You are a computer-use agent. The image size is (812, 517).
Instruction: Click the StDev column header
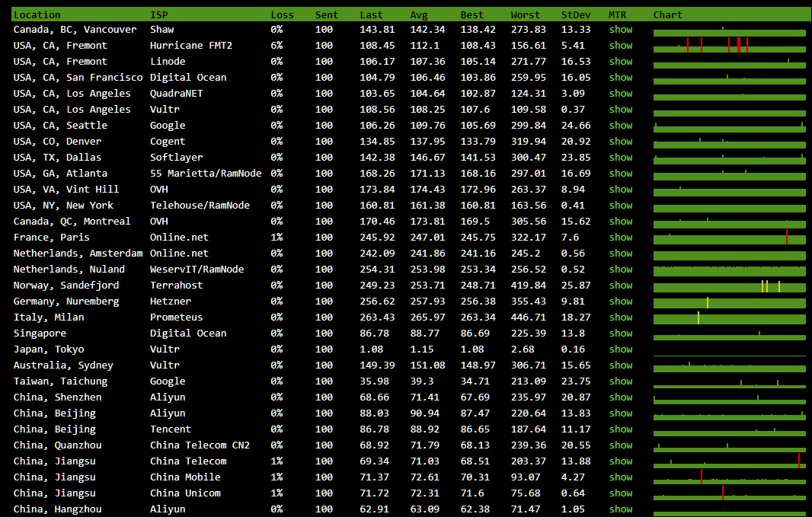click(576, 14)
